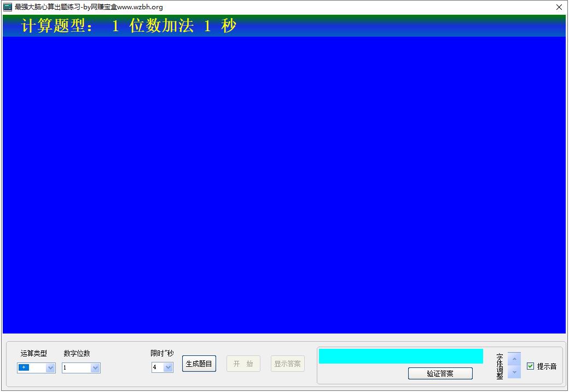Click the 运算类型 label
Image resolution: width=569 pixels, height=392 pixels.
pyautogui.click(x=34, y=353)
